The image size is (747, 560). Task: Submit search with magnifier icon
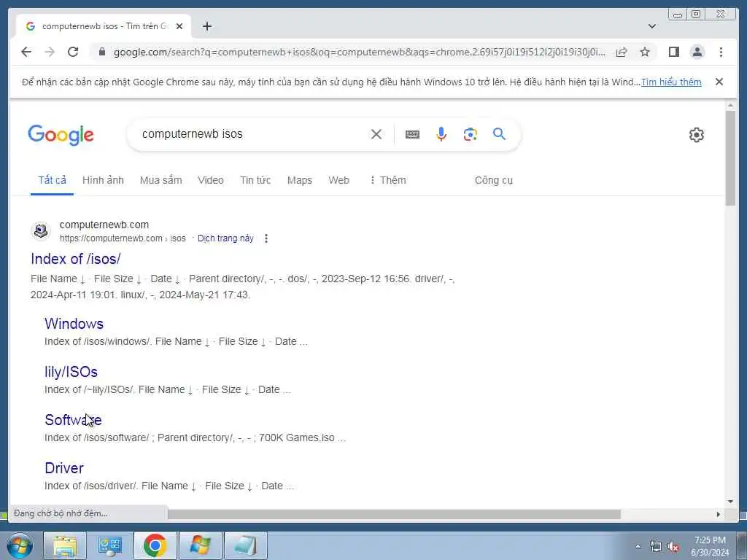(499, 134)
